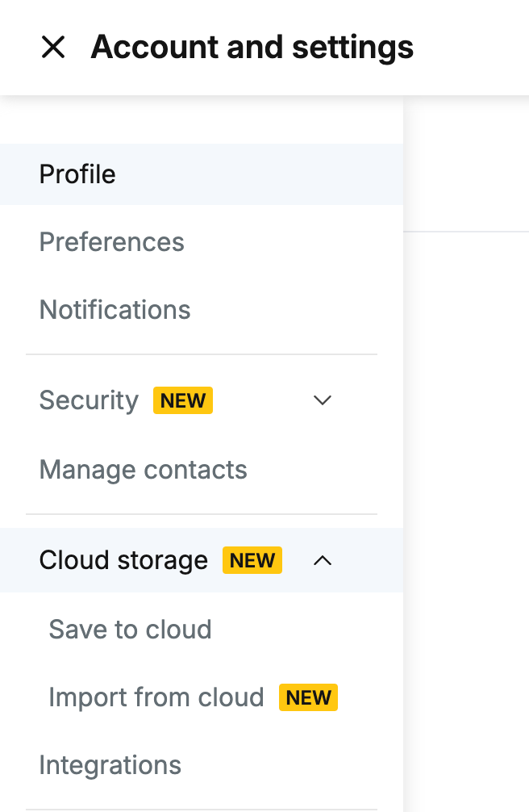
Task: Open the Profile settings page
Action: click(202, 174)
